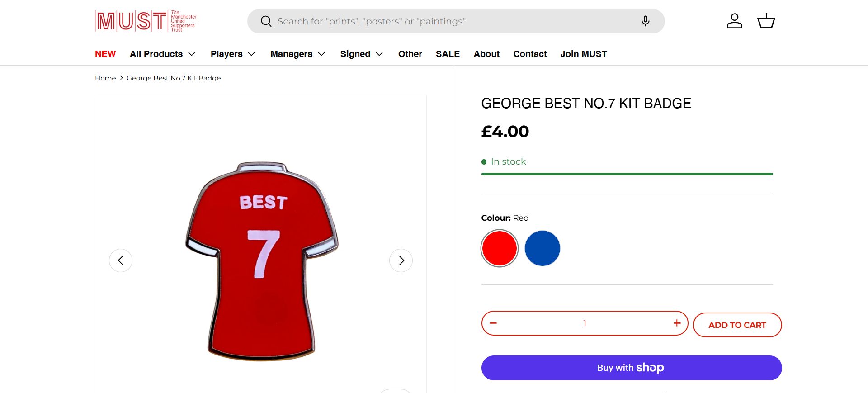Expand the Players dropdown menu
Image resolution: width=868 pixels, height=393 pixels.
[x=233, y=54]
